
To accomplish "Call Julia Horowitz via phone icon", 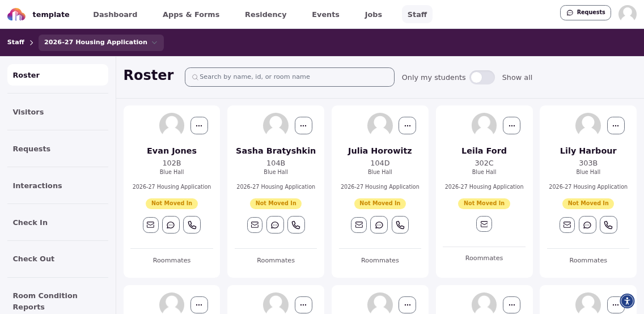I will pos(400,225).
